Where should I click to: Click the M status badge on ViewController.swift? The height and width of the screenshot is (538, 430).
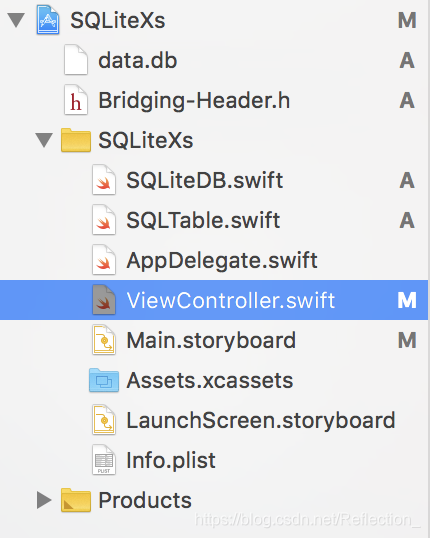[x=407, y=300]
